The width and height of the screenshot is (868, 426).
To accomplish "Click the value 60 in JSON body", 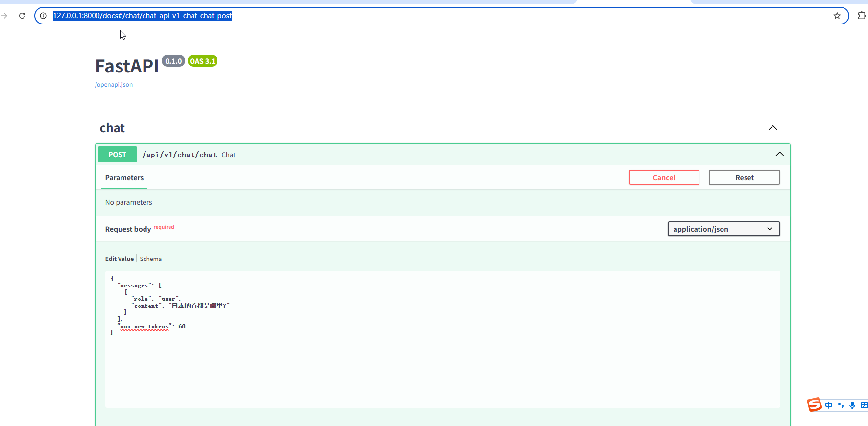I will (182, 326).
